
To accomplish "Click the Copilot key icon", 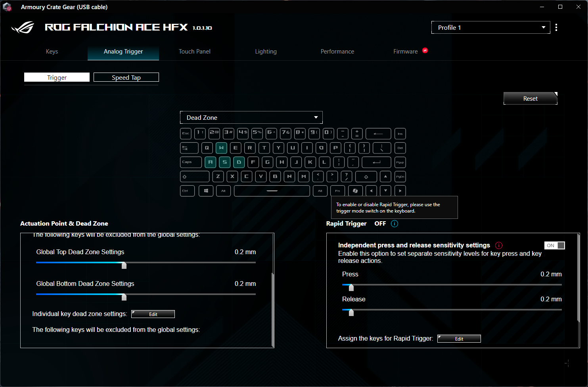I will click(x=355, y=191).
